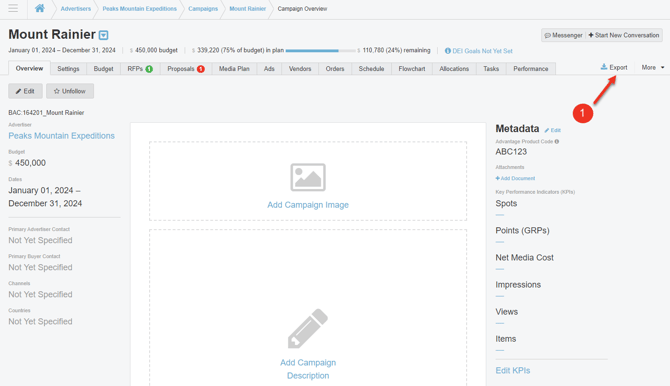Viewport: 670px width, 386px height.
Task: Click the 450,000 budget value in sidebar
Action: pyautogui.click(x=30, y=163)
